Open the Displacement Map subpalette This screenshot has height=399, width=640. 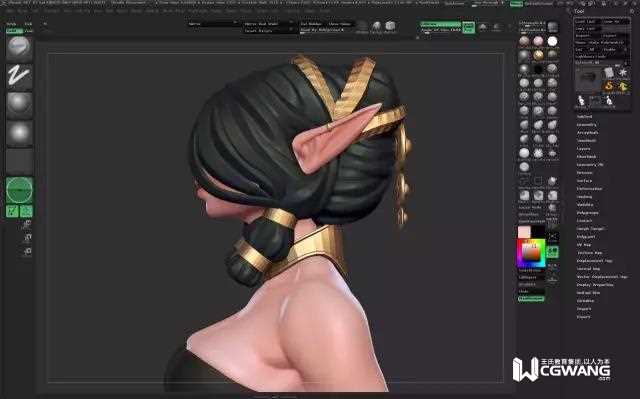pos(594,261)
